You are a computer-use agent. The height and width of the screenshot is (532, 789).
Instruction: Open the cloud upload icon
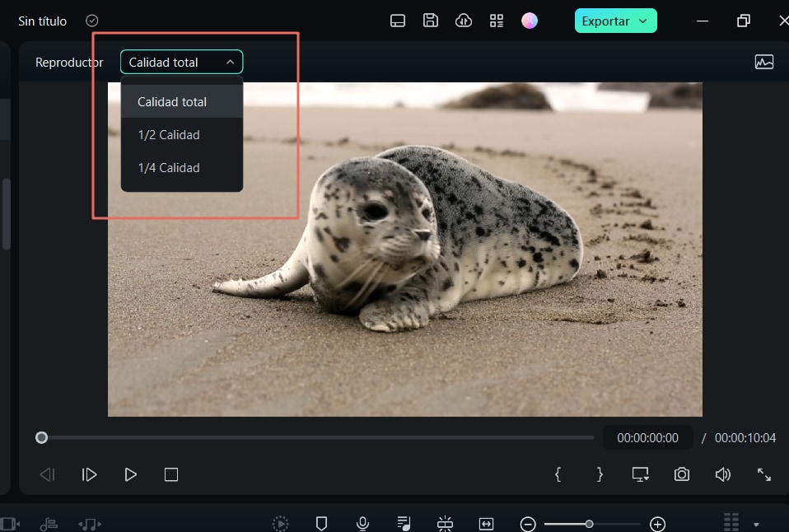(464, 21)
